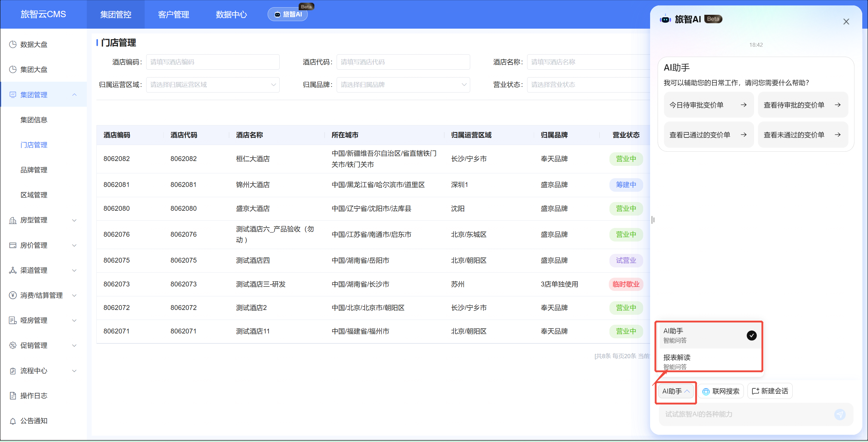Screen dimensions: 868x442
Task: Click the AI panel drag handle on left edge
Action: 653,220
